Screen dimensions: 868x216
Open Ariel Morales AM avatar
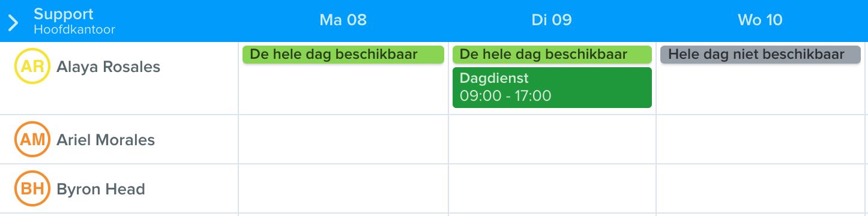click(32, 140)
